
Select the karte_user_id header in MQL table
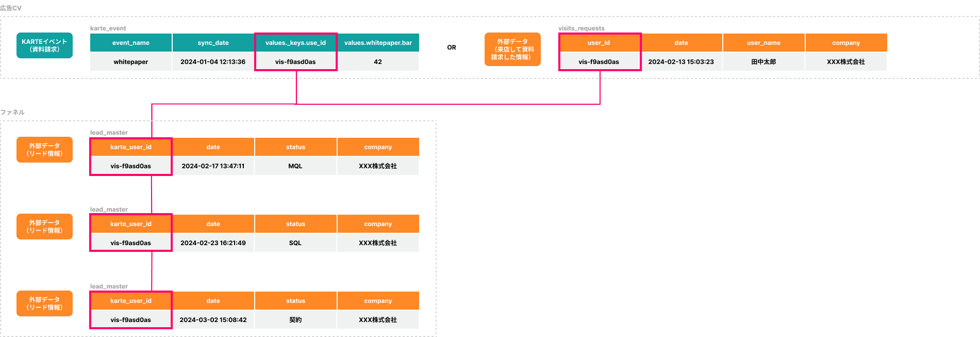tap(131, 147)
